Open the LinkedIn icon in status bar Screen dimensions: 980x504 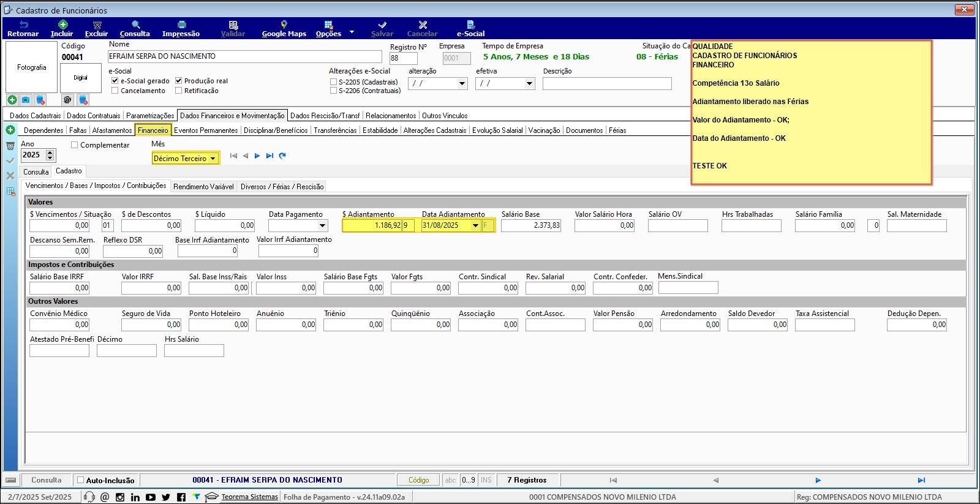tap(135, 497)
